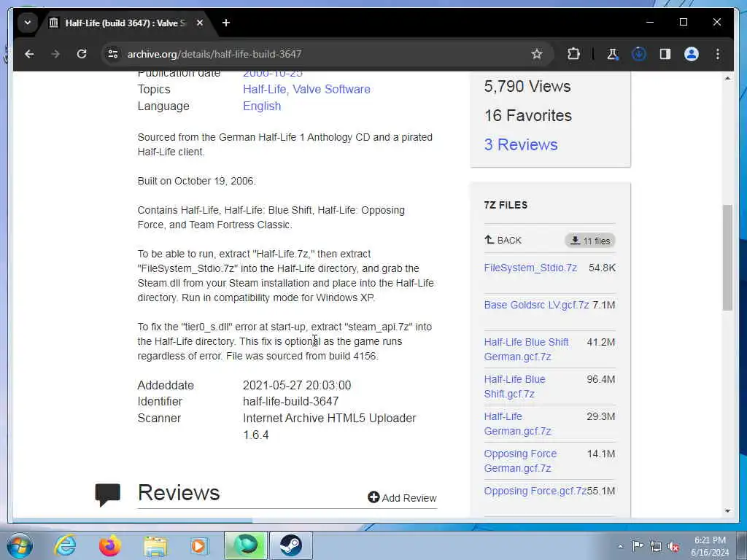Click the browser back arrow
747x560 pixels.
(x=29, y=54)
